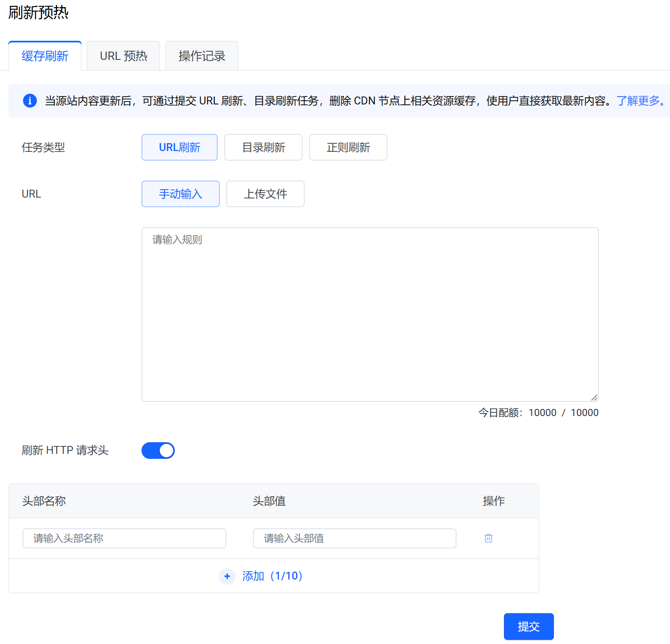The height and width of the screenshot is (644, 670).
Task: Open the URL 预热 tab
Action: coord(124,56)
